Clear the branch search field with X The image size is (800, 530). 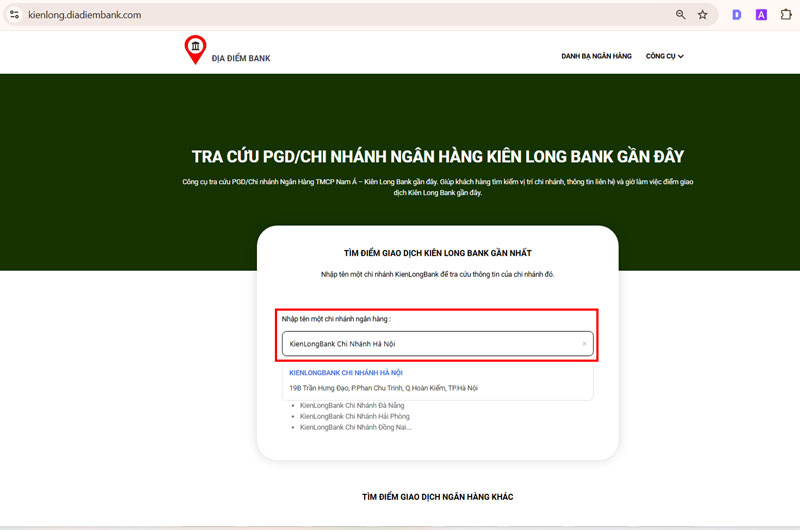(585, 344)
